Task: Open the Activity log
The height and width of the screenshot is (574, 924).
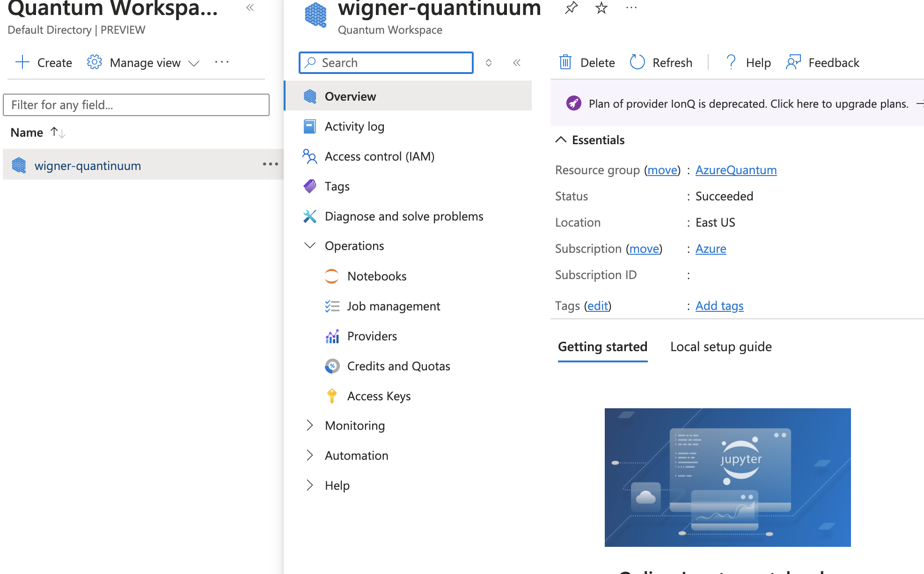Action: click(354, 126)
